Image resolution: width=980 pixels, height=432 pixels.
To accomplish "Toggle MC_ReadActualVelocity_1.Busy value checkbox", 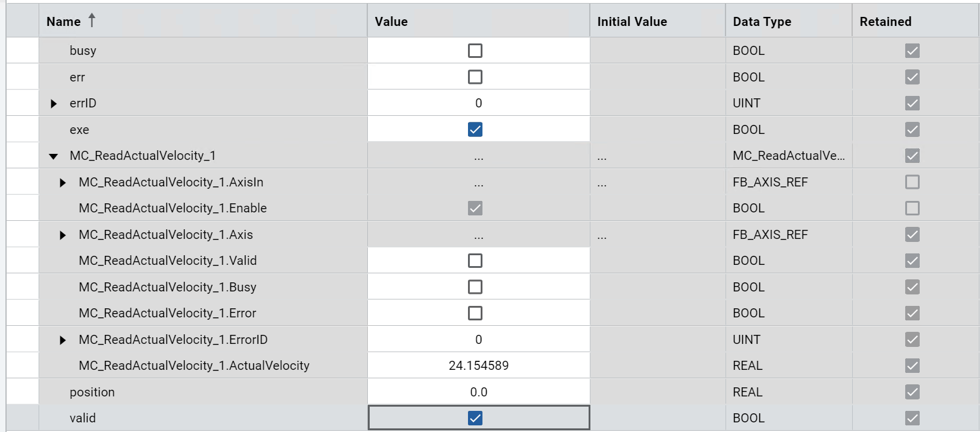I will click(475, 287).
